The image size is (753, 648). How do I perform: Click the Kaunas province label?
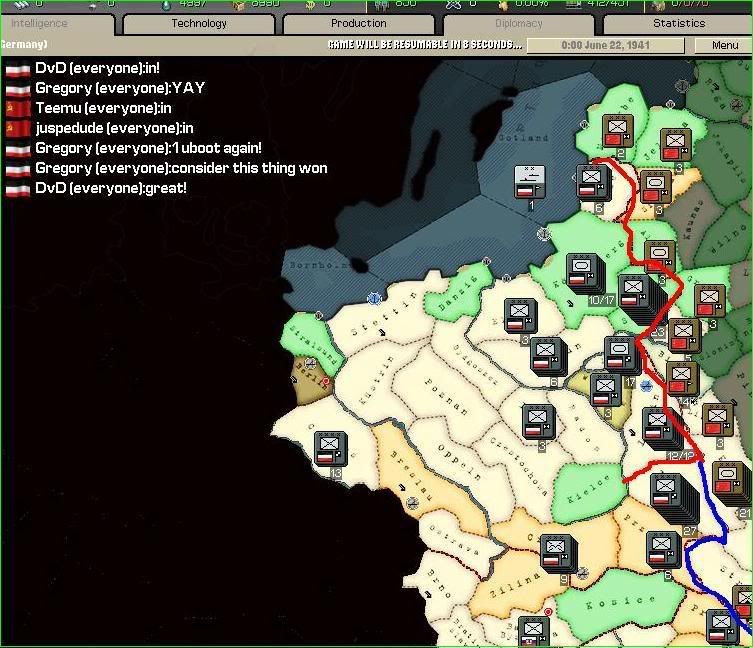coord(692,219)
